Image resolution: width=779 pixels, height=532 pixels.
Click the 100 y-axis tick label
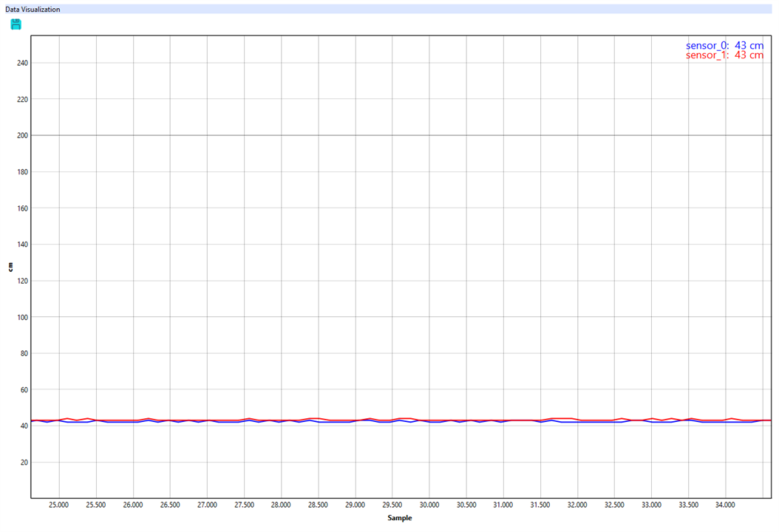point(21,317)
